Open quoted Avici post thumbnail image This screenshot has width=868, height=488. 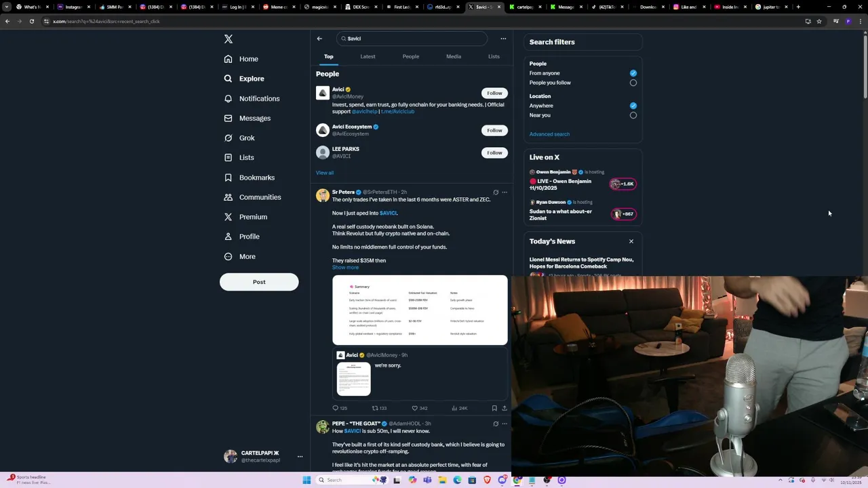(x=354, y=379)
